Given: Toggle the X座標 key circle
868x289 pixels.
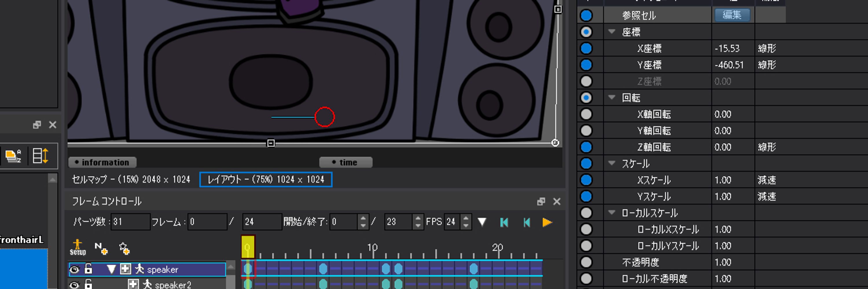Looking at the screenshot, I should tap(586, 49).
